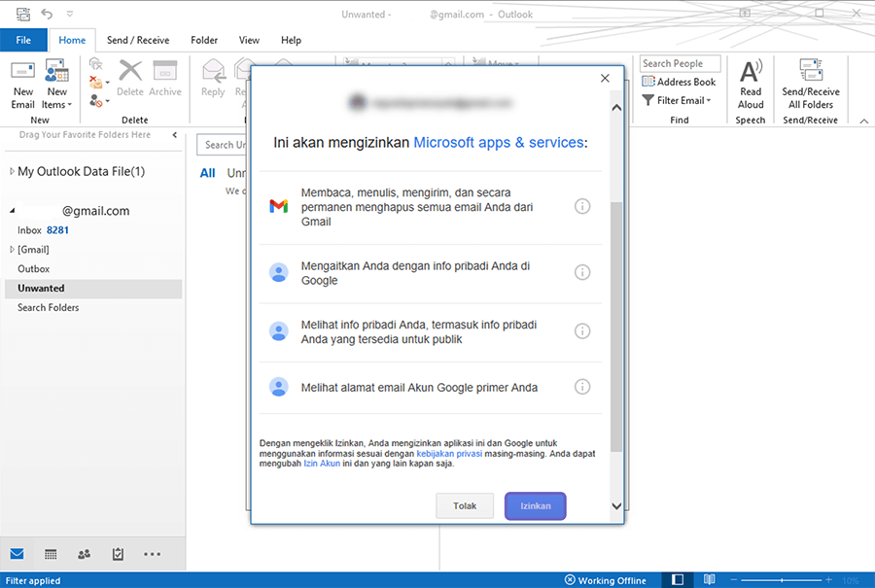Image resolution: width=875 pixels, height=588 pixels.
Task: Open the File tab
Action: (x=23, y=40)
